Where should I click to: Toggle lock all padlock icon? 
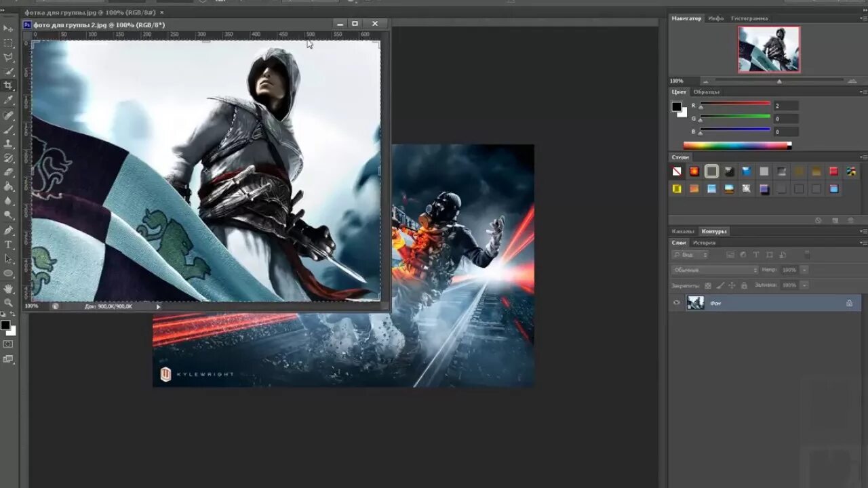[743, 285]
